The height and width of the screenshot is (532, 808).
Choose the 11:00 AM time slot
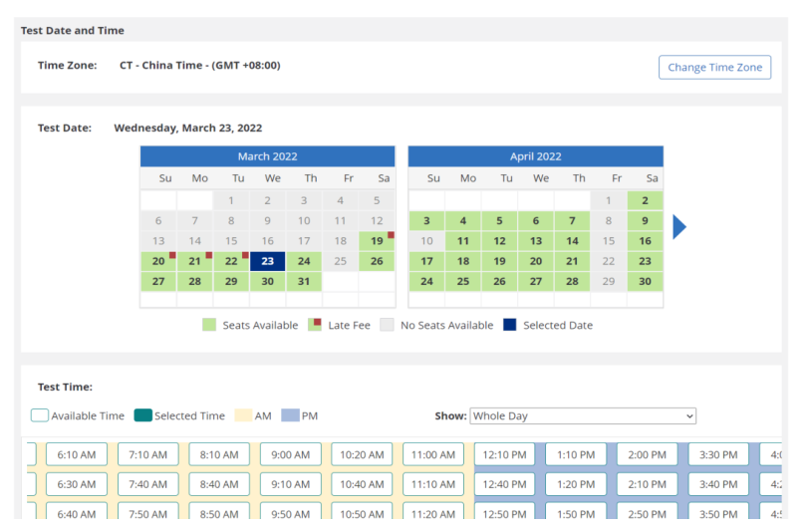[x=433, y=454]
